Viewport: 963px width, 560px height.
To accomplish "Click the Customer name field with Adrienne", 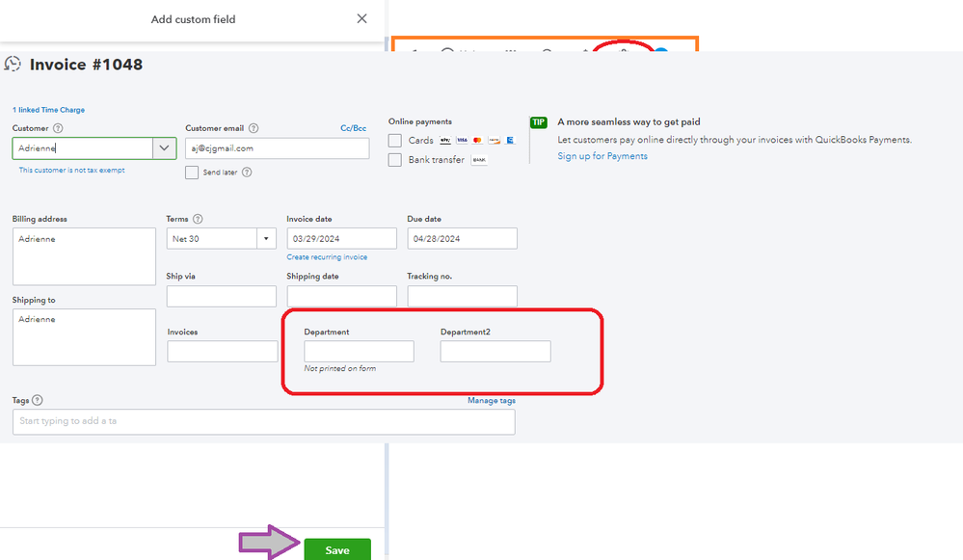I will click(82, 148).
